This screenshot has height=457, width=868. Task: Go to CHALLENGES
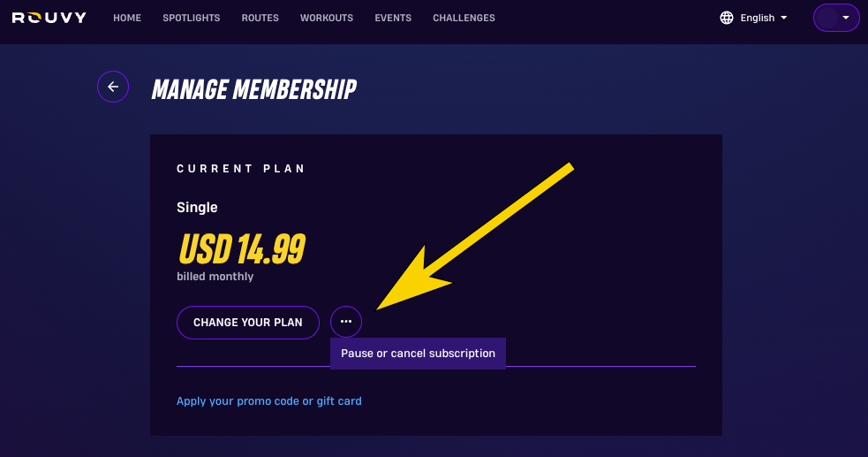(x=464, y=18)
